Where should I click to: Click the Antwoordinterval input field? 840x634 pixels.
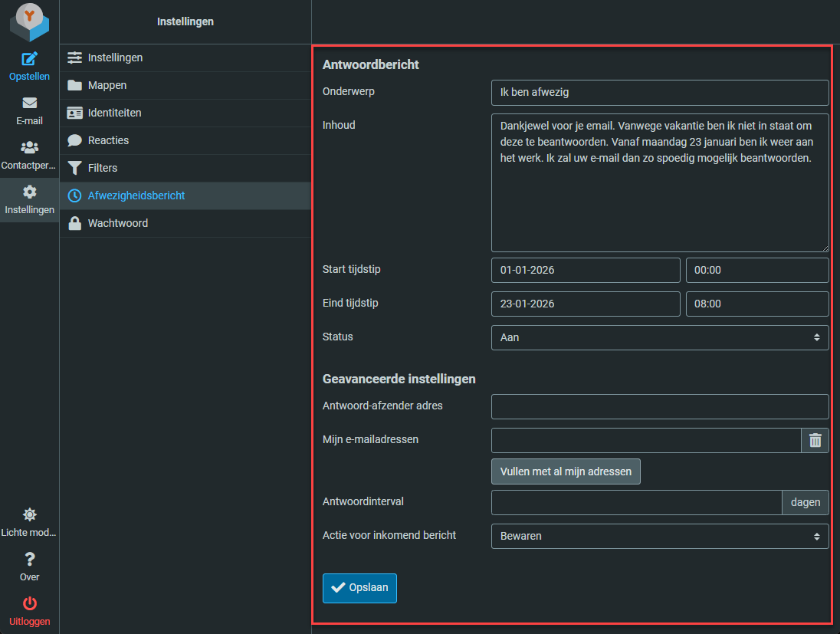pos(635,503)
